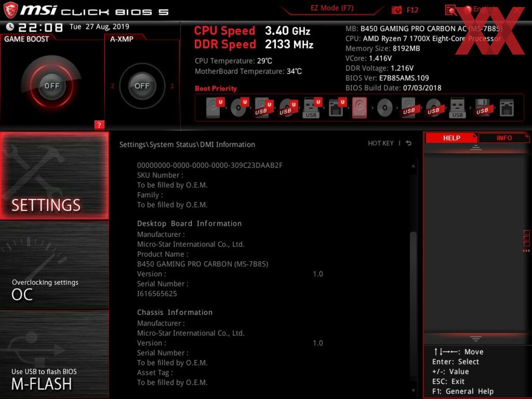Click the back arrow next to HOT KEY

point(409,143)
